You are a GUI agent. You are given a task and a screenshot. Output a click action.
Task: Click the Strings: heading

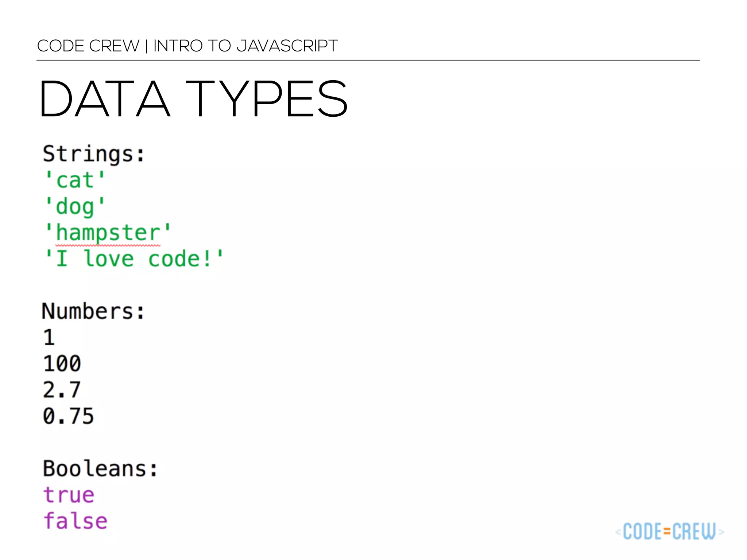pos(94,154)
